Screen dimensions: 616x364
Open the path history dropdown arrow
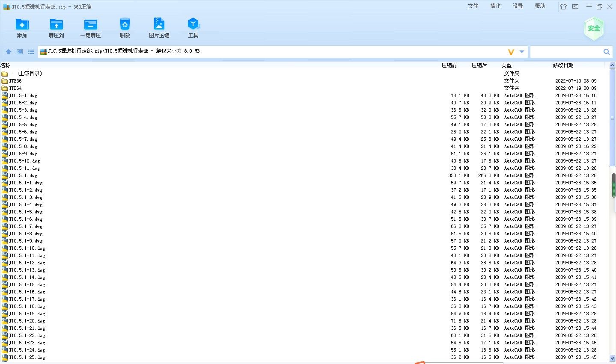(x=522, y=52)
